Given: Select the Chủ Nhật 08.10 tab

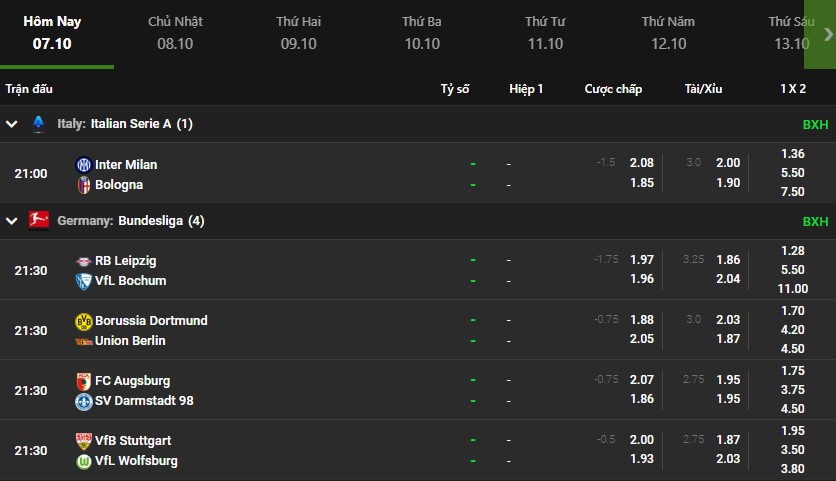Looking at the screenshot, I should pos(175,32).
